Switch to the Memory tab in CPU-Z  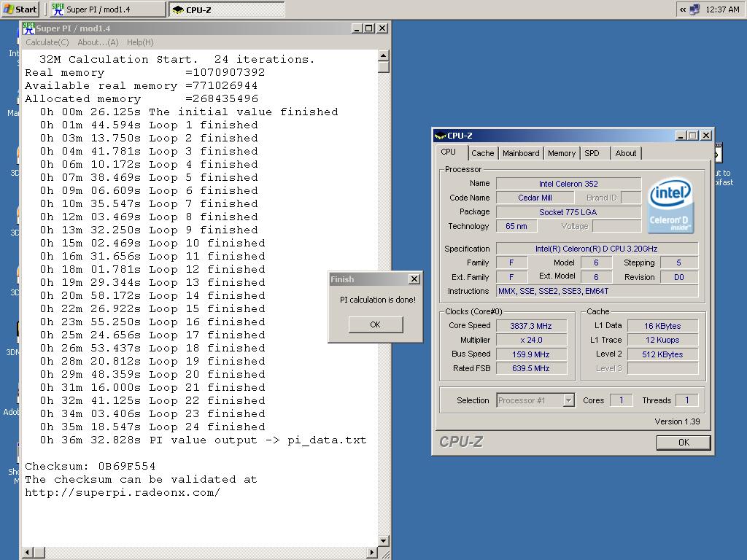coord(562,153)
